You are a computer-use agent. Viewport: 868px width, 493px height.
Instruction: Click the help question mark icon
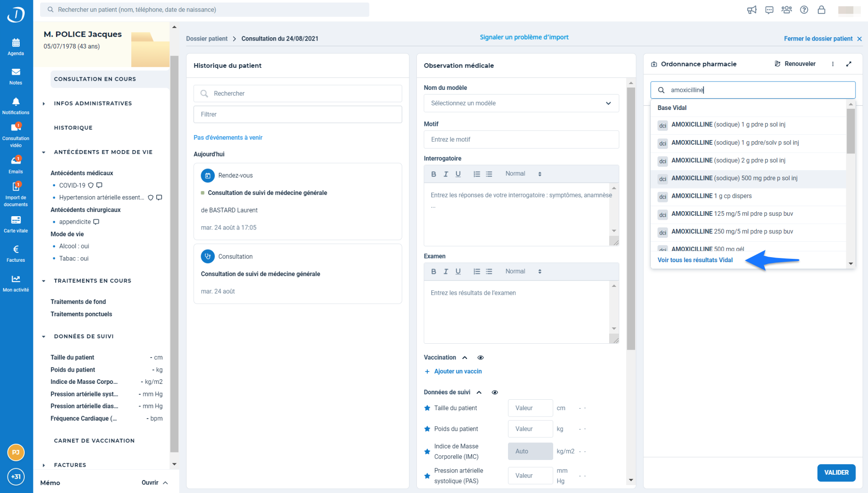[x=804, y=10]
